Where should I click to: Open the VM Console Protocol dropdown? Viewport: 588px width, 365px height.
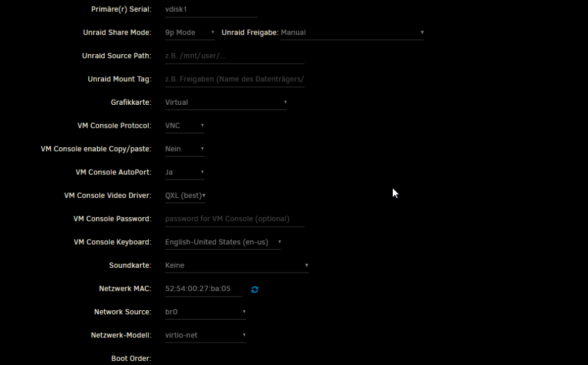click(x=185, y=126)
